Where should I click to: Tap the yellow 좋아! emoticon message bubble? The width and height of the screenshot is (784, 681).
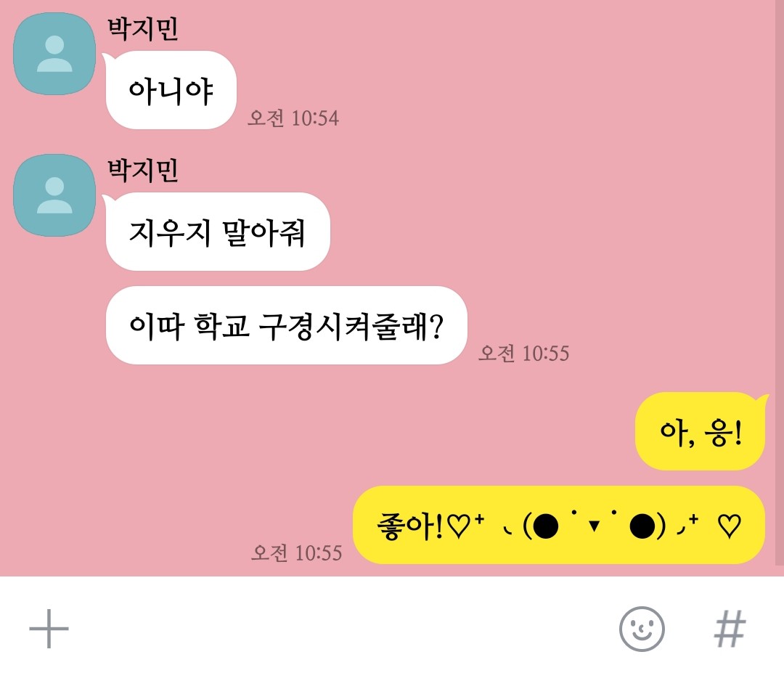click(x=559, y=525)
